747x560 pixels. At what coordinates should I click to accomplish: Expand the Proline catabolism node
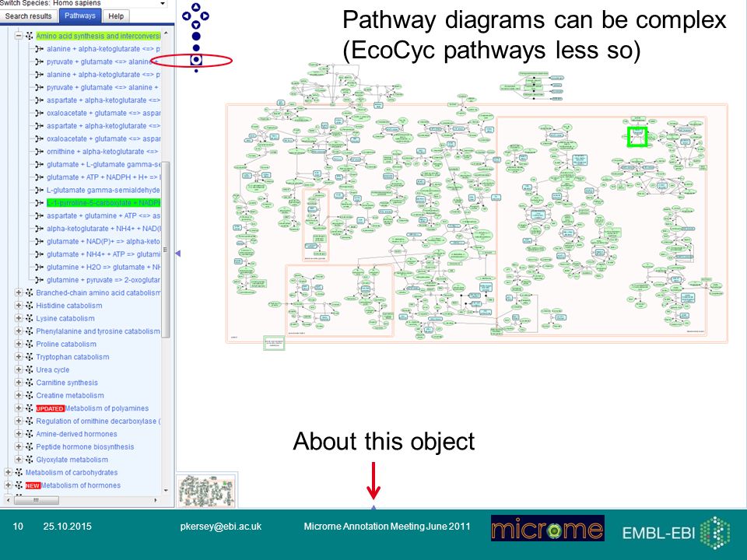tap(19, 344)
